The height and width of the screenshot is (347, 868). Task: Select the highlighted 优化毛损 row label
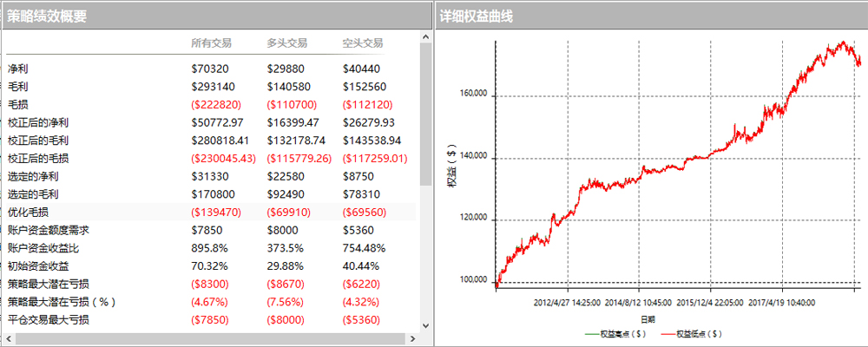coord(28,212)
